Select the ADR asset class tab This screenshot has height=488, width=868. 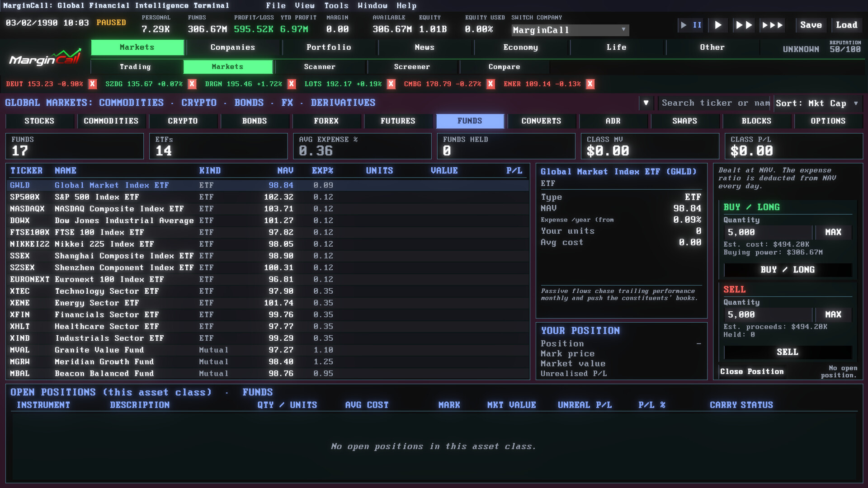click(x=613, y=121)
